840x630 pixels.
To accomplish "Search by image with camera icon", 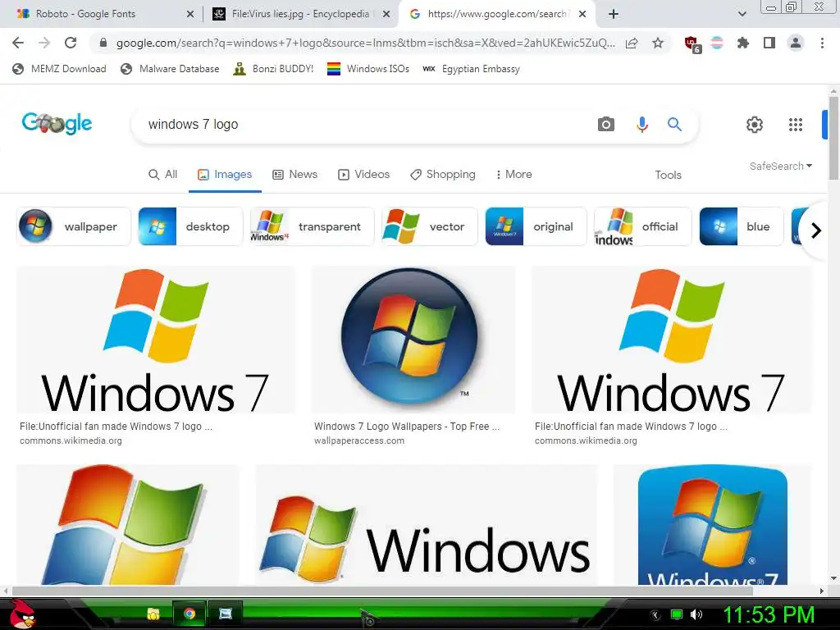I will 606,125.
